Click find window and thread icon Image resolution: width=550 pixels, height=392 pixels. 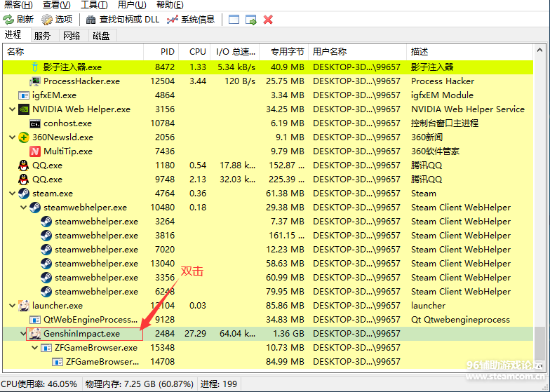[x=251, y=20]
